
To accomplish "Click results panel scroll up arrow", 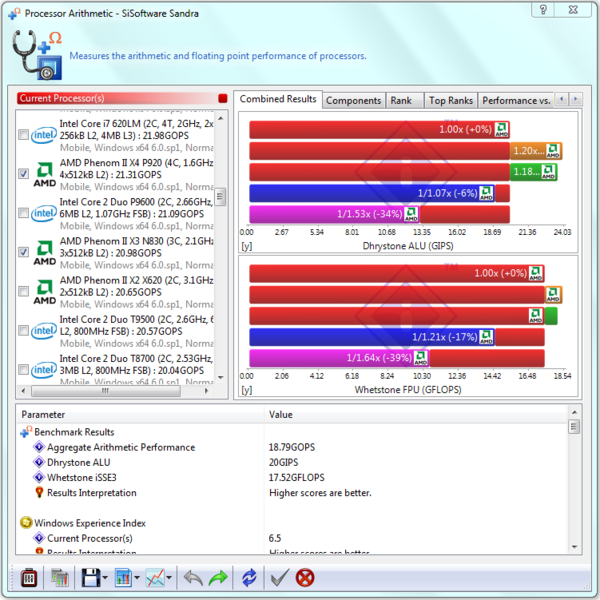I will click(574, 412).
